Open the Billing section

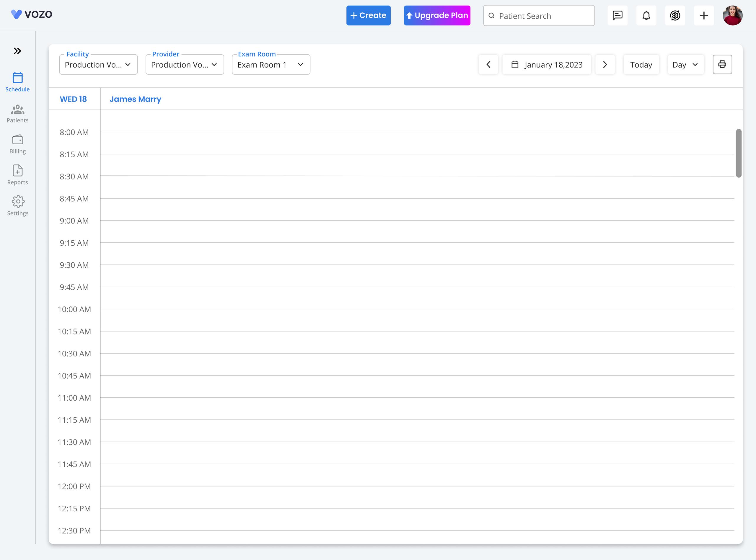18,144
